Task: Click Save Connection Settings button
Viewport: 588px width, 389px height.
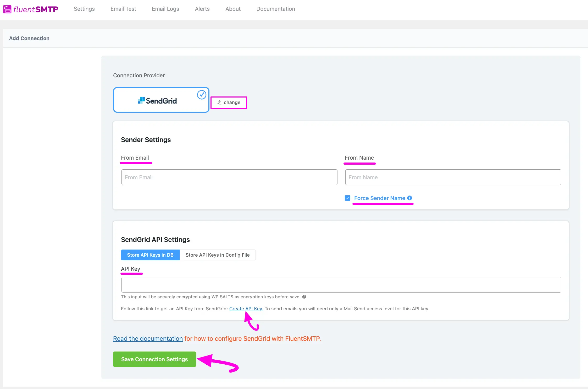Action: tap(154, 359)
